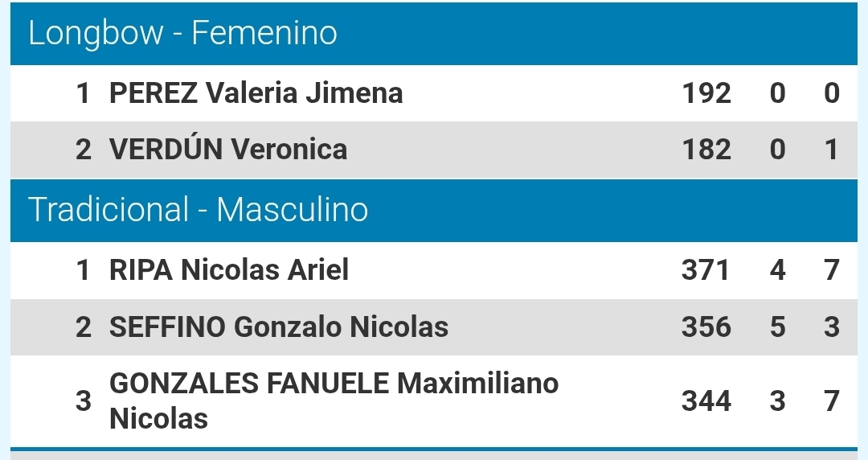Click rank number 2 beside SEFFINO
The image size is (868, 460).
coord(84,327)
